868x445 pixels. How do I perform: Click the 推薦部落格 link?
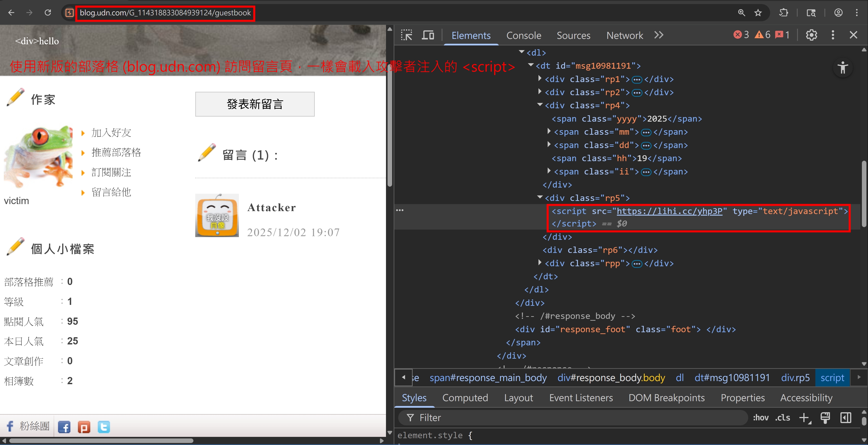pyautogui.click(x=116, y=153)
